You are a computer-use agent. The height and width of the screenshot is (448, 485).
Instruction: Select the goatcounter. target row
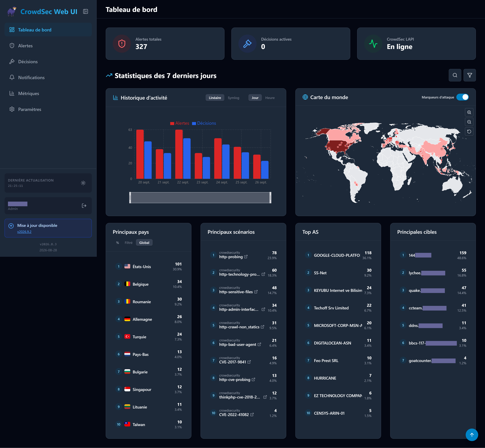point(433,360)
